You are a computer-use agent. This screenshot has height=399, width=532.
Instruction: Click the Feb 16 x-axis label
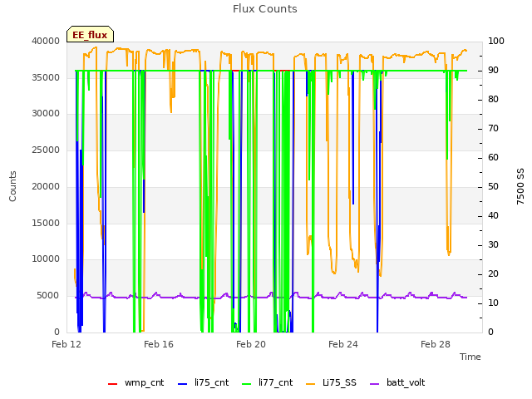coord(159,344)
